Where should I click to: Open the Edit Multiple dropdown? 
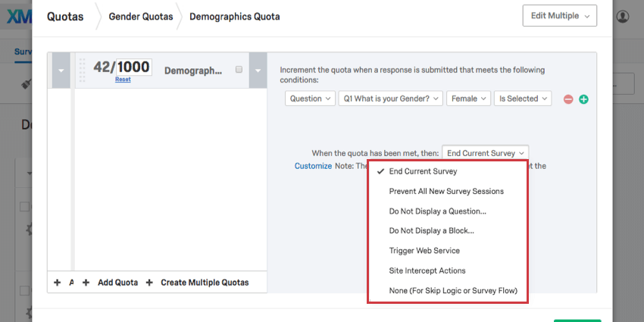[559, 16]
